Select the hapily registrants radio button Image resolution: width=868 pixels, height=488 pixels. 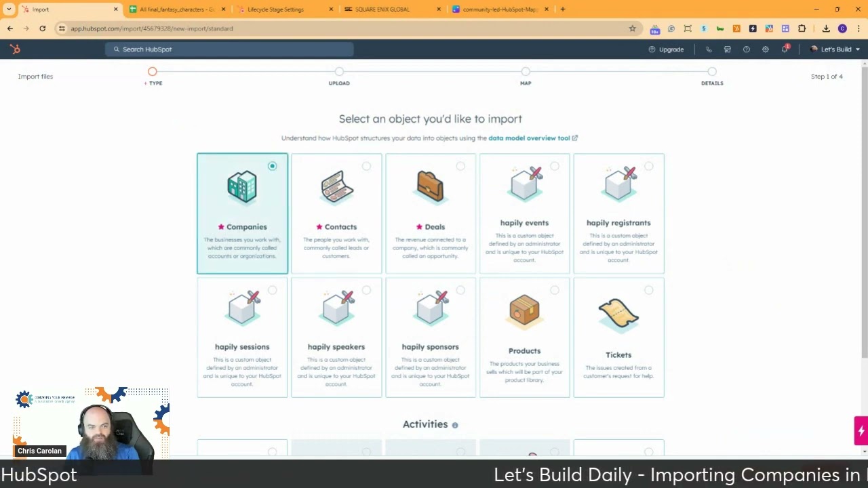[649, 166]
